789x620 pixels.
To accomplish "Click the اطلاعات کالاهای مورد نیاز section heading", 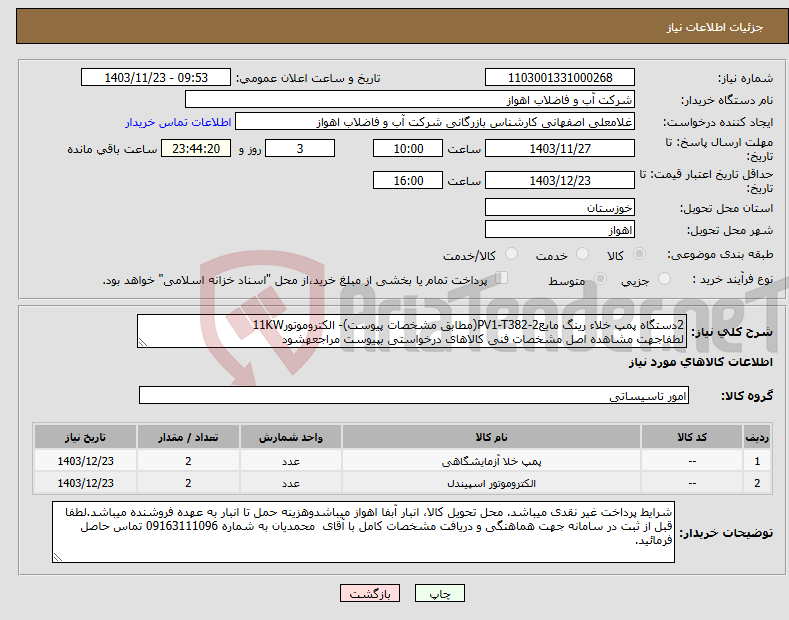I will (700, 362).
